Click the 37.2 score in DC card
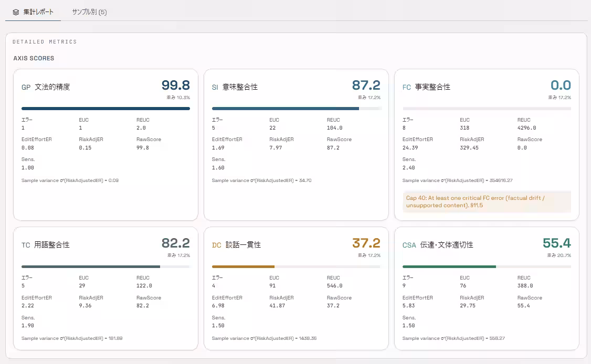 tap(366, 243)
